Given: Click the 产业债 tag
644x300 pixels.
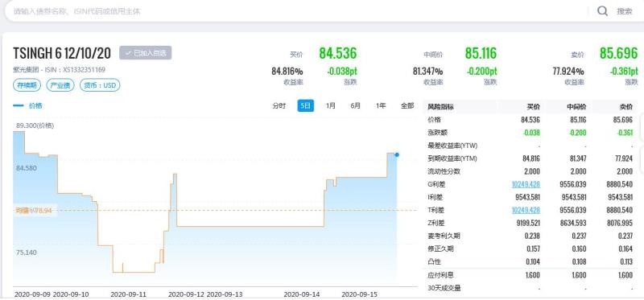Looking at the screenshot, I should (x=60, y=85).
